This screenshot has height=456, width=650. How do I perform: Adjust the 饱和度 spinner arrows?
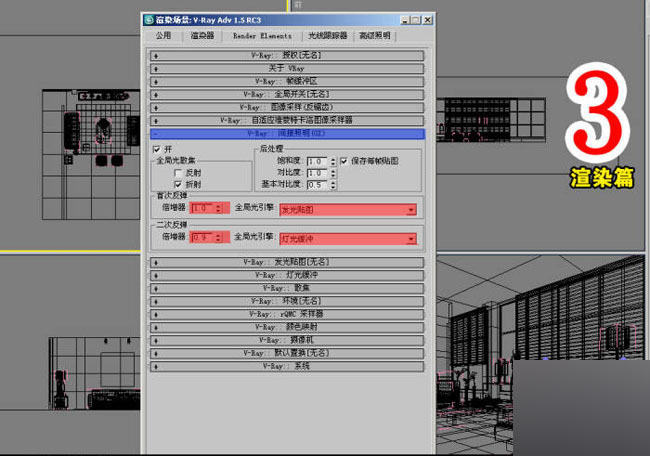click(x=333, y=161)
